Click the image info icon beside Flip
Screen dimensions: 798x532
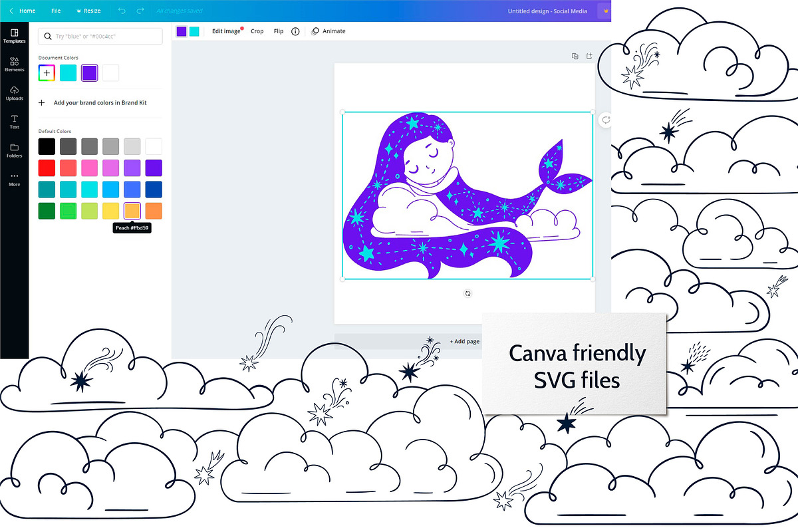point(295,31)
